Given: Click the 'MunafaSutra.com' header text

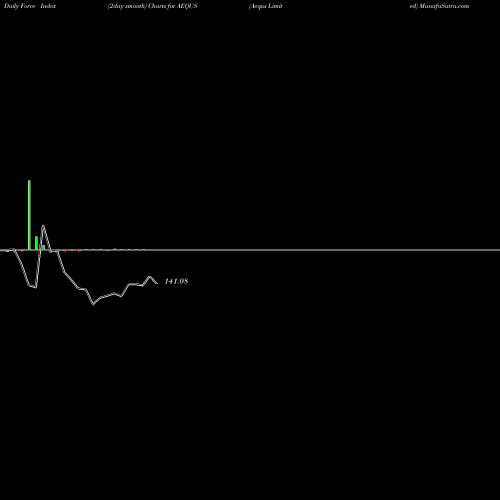Looking at the screenshot, I should coord(444,6).
